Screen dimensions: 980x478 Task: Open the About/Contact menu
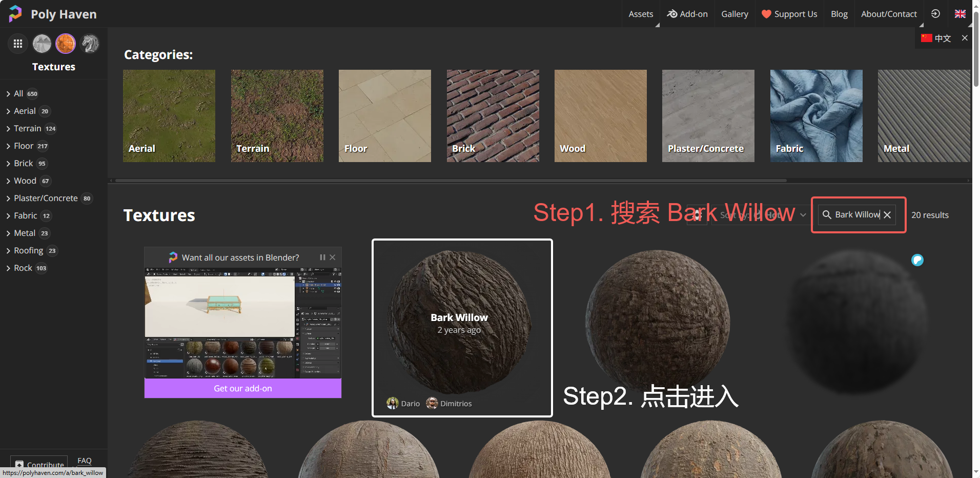pyautogui.click(x=889, y=14)
